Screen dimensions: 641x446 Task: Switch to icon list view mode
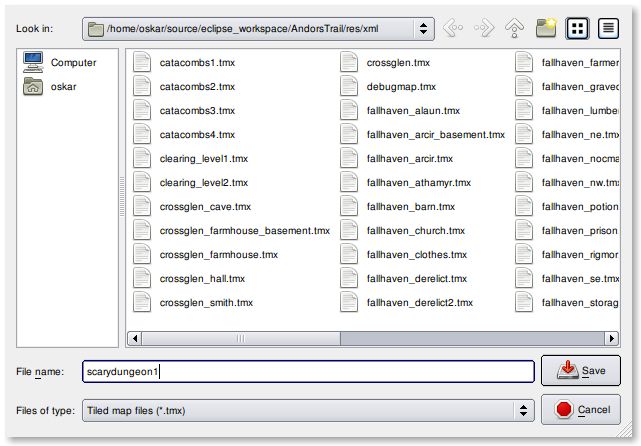click(577, 29)
